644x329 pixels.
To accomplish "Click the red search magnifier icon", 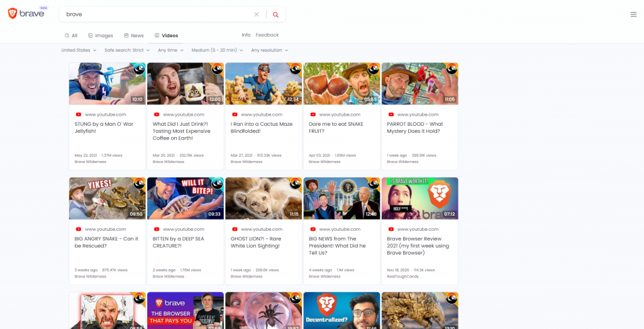I will [275, 14].
